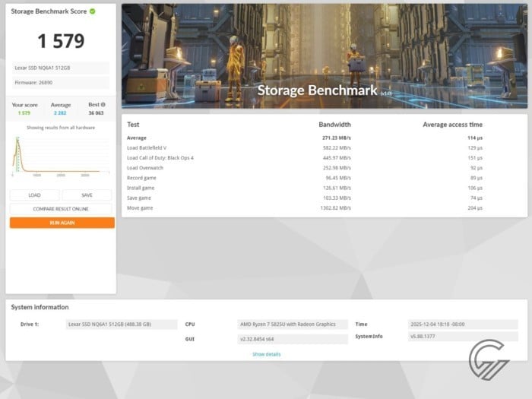
Task: Click the Best score info icon
Action: click(103, 105)
